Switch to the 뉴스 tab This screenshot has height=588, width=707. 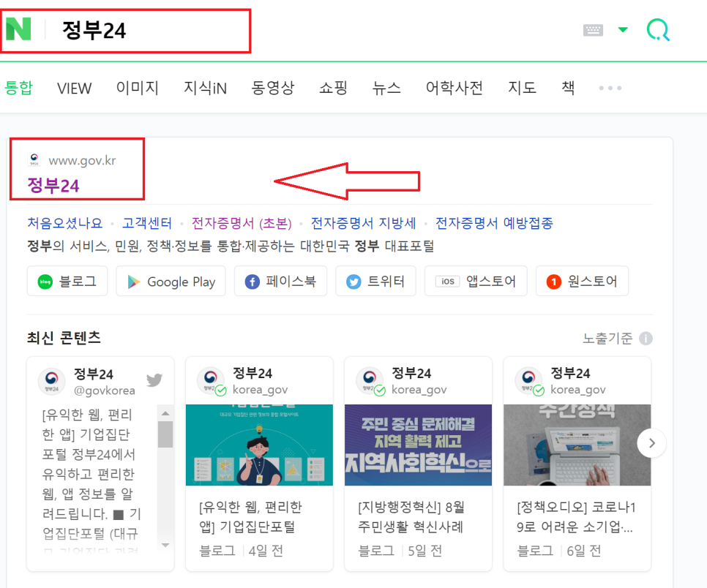(386, 88)
